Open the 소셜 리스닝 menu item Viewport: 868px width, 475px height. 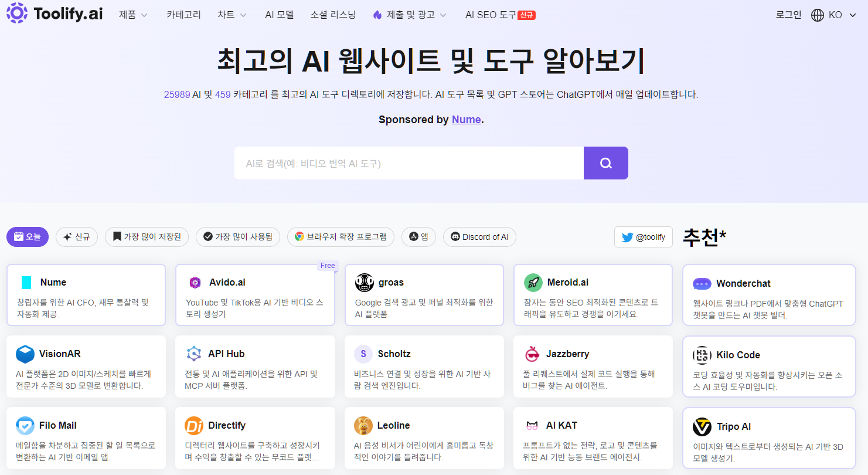(333, 15)
